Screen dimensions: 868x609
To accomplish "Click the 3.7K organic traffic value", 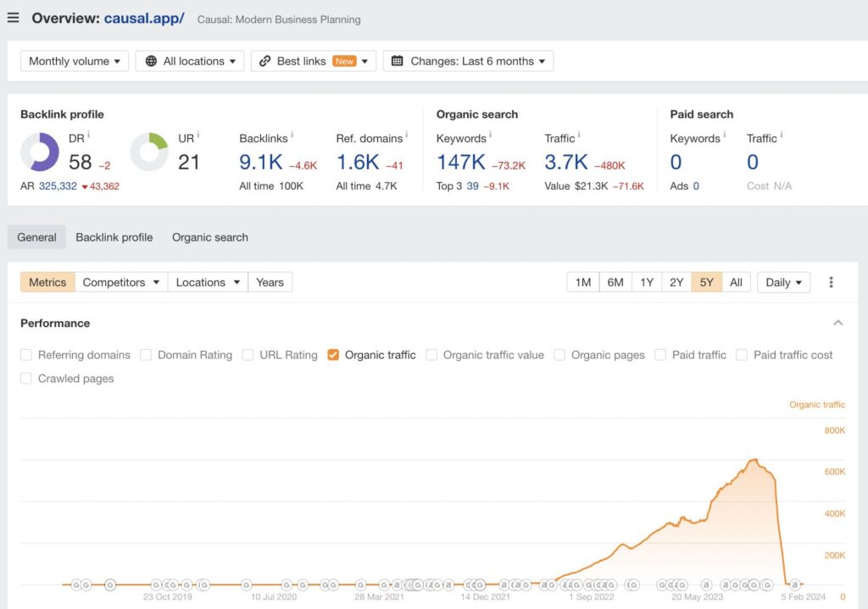I will pos(565,162).
